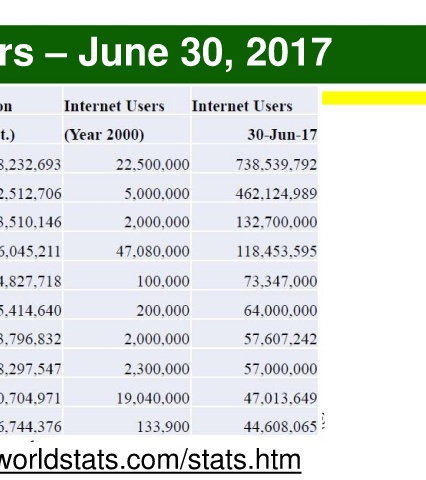Click the 462,124,989 value cell

(x=255, y=188)
